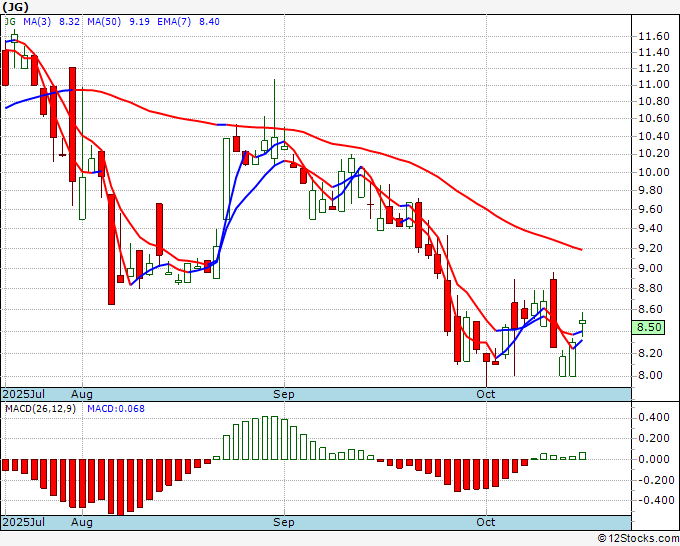This screenshot has height=546, width=680.
Task: Click the latest green candlestick near 8.50
Action: [582, 322]
